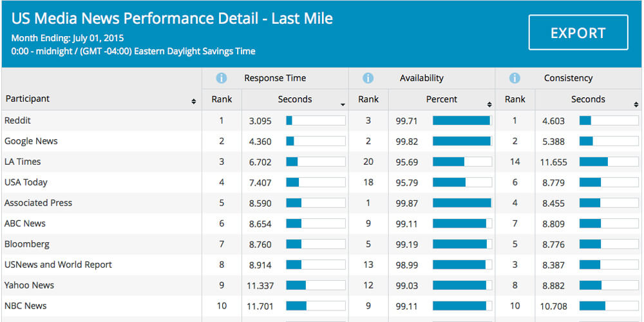This screenshot has width=644, height=322.
Task: Select the NBC News participant row
Action: pyautogui.click(x=322, y=306)
